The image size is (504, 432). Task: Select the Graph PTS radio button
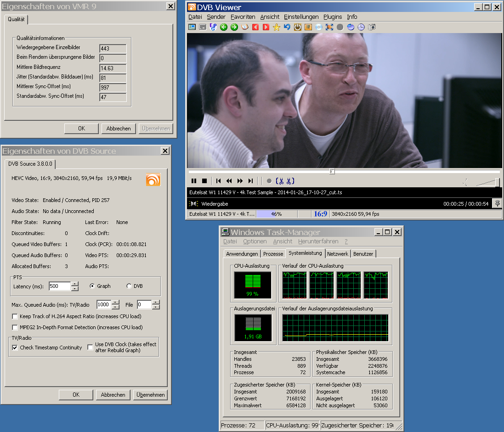tap(92, 286)
